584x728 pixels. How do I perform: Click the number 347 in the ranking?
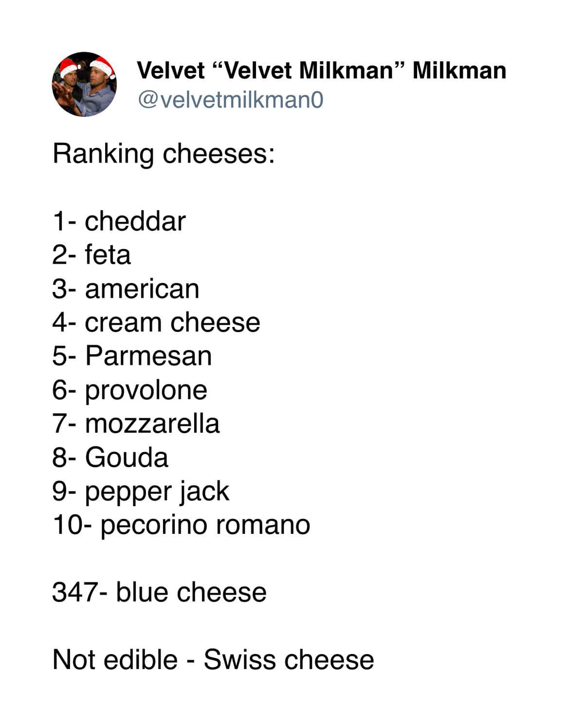pos(73,592)
